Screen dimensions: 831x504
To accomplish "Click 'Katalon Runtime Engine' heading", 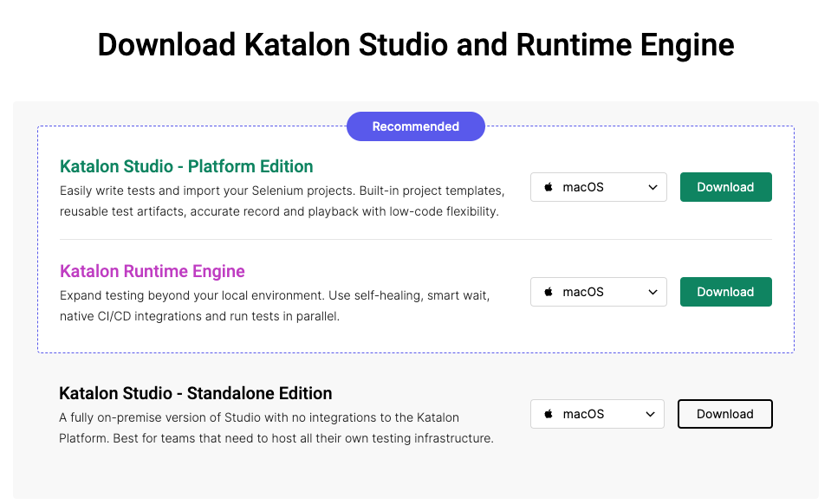I will click(153, 271).
